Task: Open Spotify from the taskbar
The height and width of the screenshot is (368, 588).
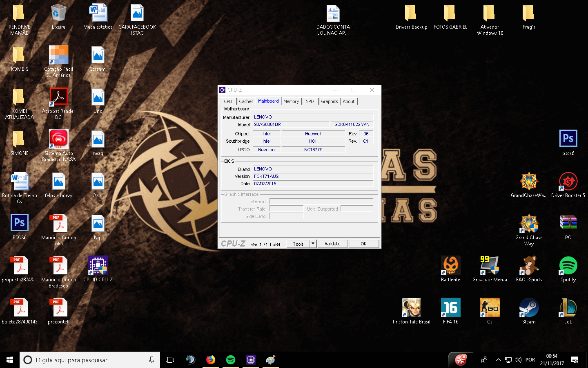Action: (x=231, y=360)
